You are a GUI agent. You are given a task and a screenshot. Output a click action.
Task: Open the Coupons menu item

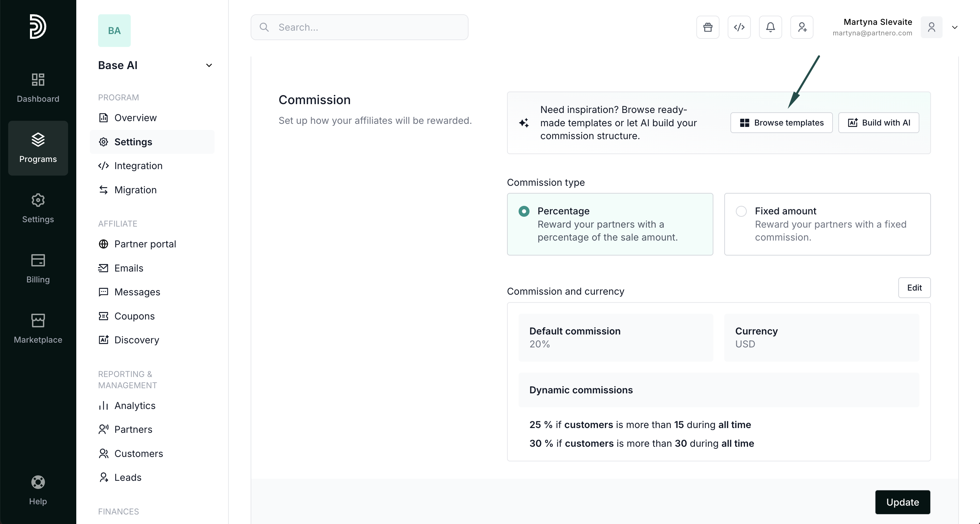(x=134, y=316)
